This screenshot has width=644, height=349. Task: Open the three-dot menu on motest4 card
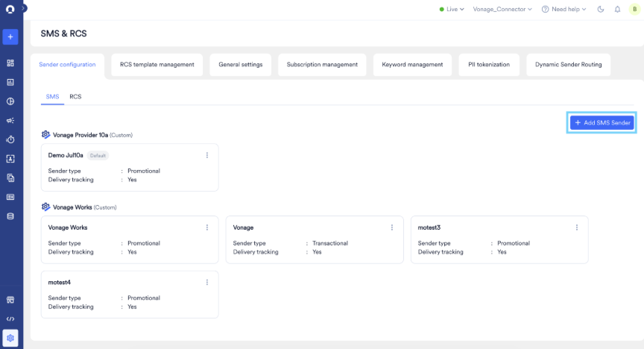[207, 282]
